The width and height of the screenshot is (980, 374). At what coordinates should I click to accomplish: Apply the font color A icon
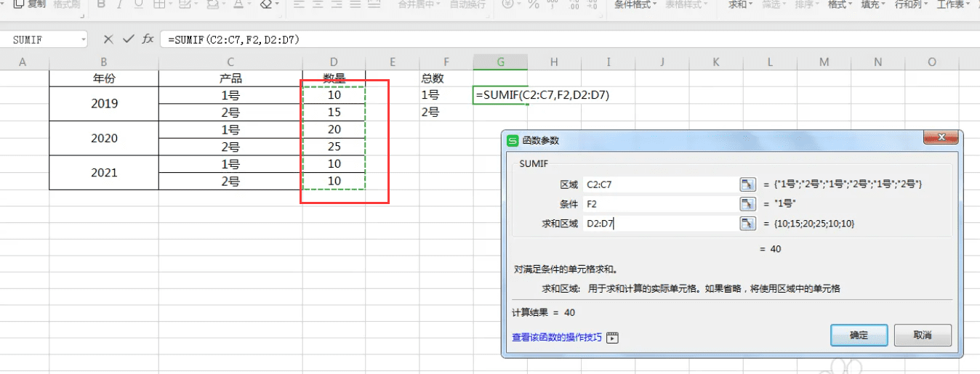238,4
